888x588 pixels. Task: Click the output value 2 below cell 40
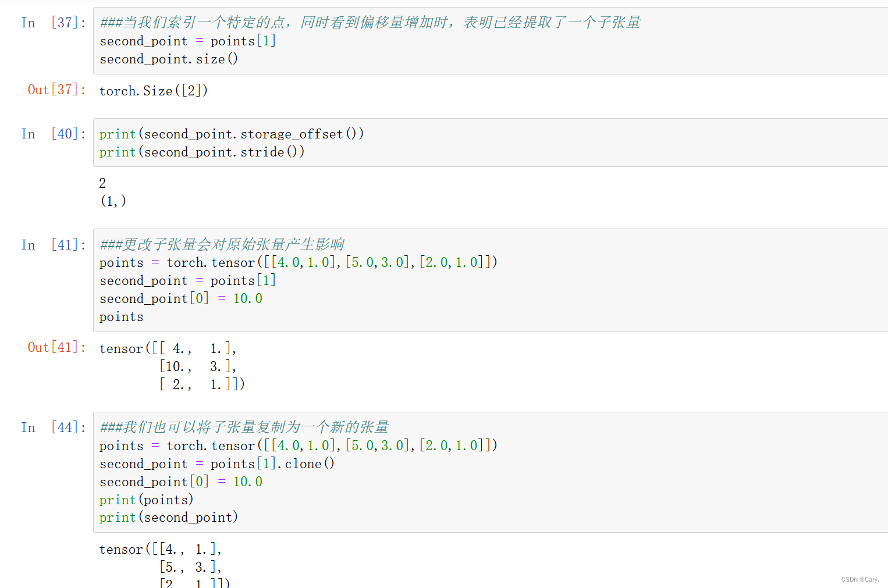click(102, 183)
